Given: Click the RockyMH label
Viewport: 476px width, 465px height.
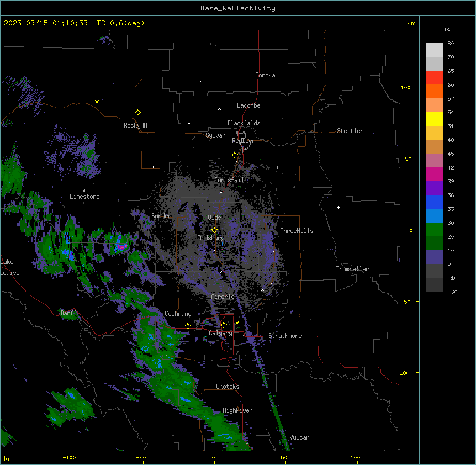Looking at the screenshot, I should click(135, 125).
